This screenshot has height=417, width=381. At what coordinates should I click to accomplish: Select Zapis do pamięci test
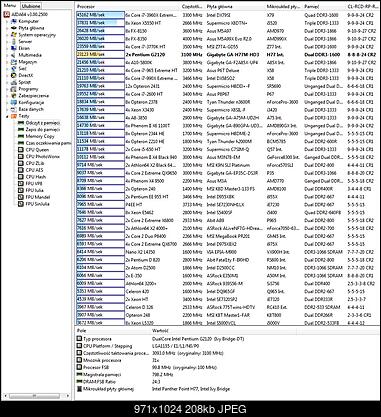[43, 130]
